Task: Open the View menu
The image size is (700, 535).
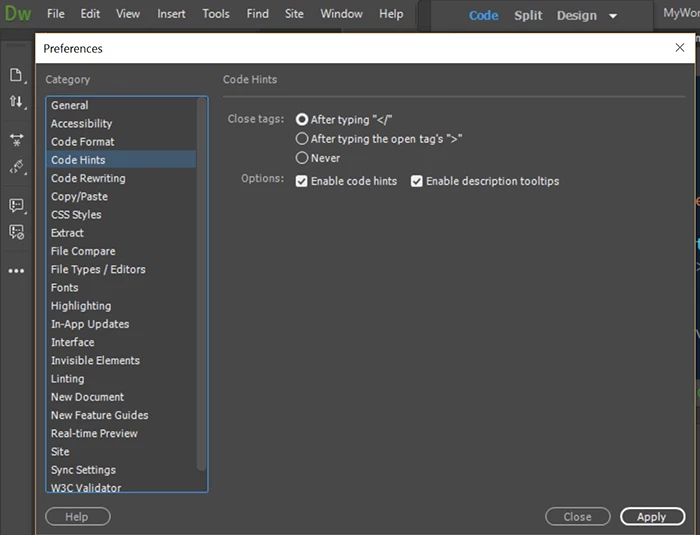Action: 128,14
